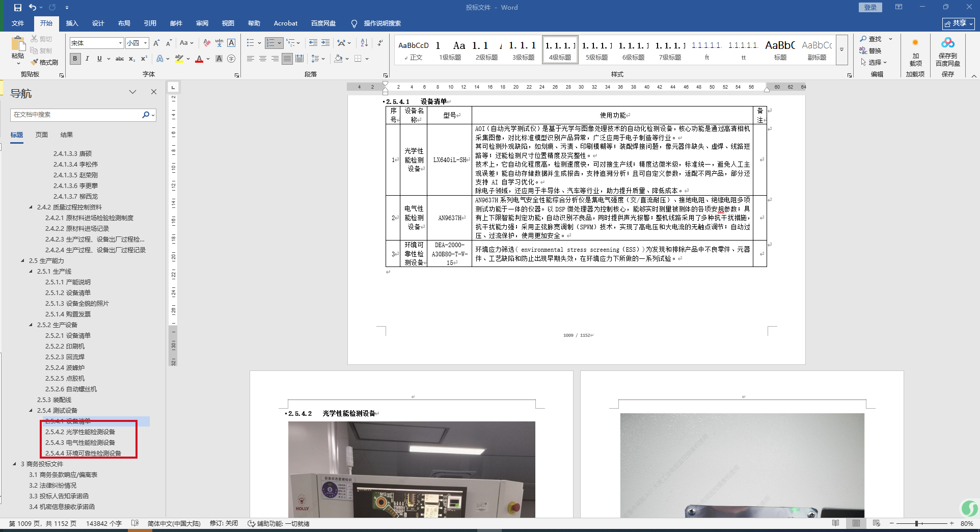Open the spelling check icon in the status bar

(134, 523)
